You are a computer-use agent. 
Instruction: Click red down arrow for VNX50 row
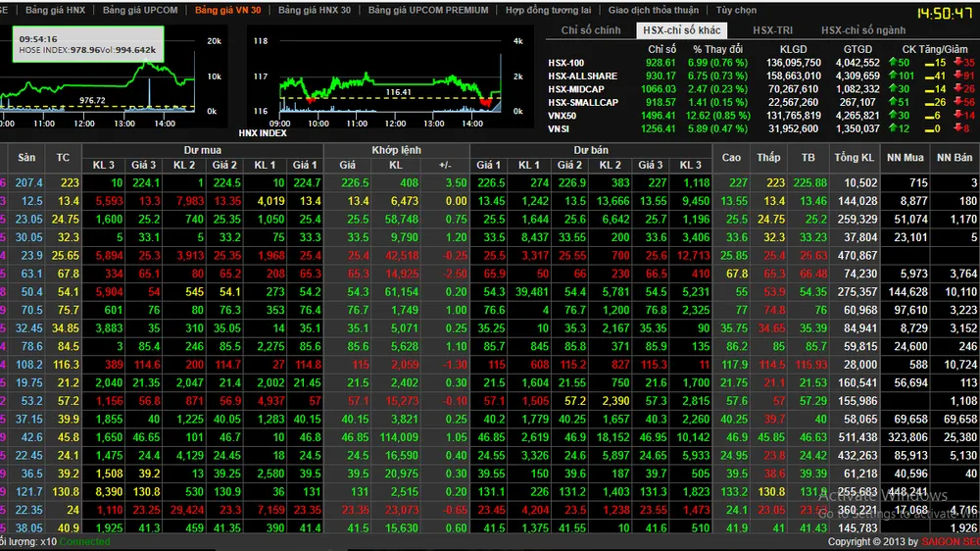[957, 115]
